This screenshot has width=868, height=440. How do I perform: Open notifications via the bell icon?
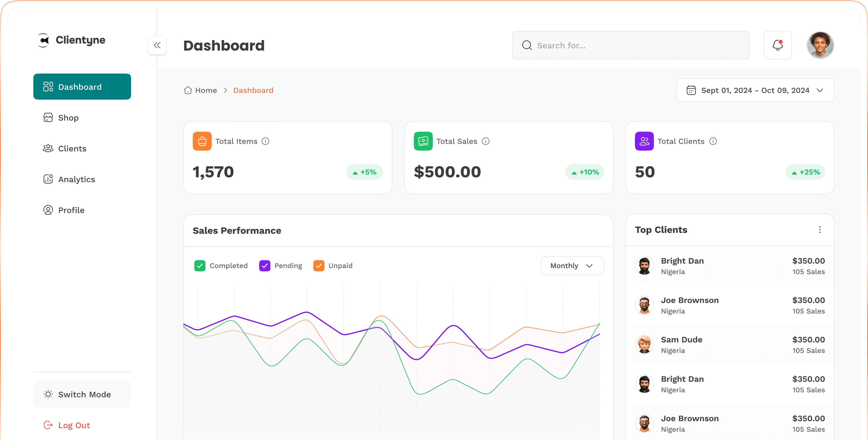tap(778, 45)
